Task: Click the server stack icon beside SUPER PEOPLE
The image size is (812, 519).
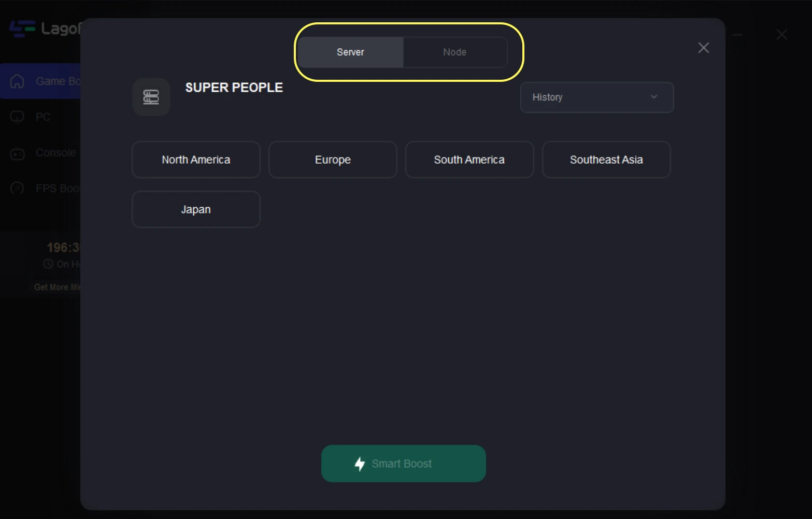Action: click(x=151, y=97)
